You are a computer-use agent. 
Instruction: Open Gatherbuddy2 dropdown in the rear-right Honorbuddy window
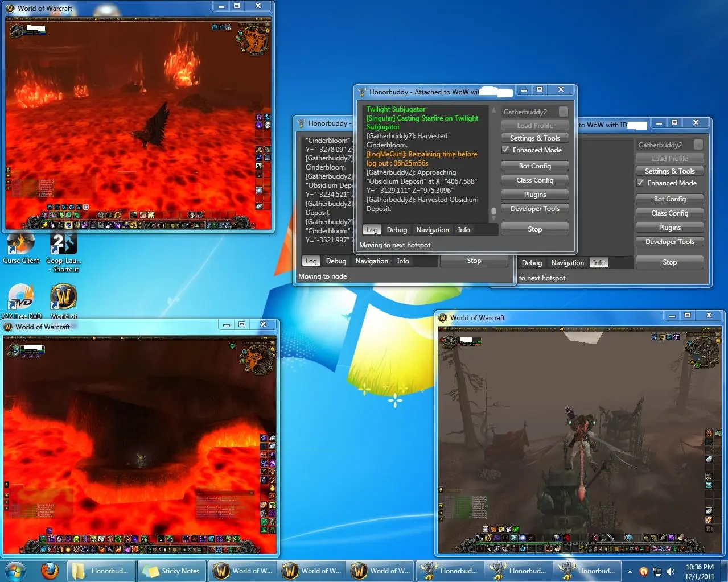coord(669,145)
